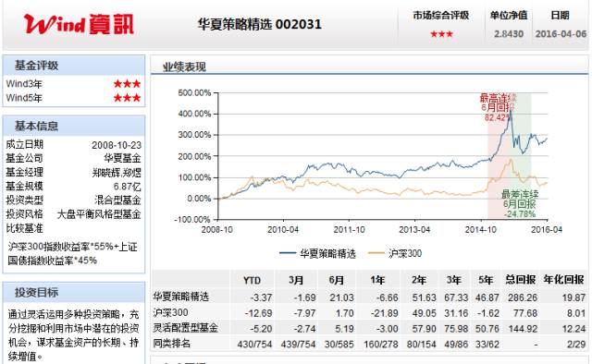Click the style value 大盘平衡风格型基金

pos(99,214)
